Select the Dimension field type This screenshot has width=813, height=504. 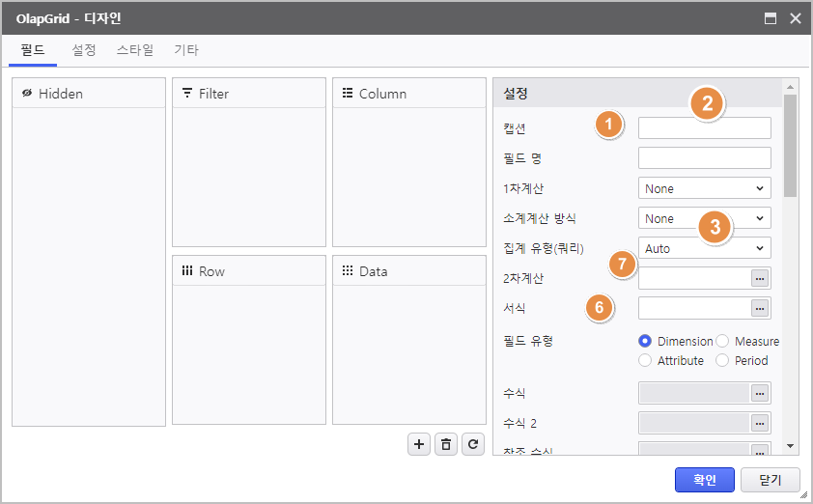tap(645, 341)
